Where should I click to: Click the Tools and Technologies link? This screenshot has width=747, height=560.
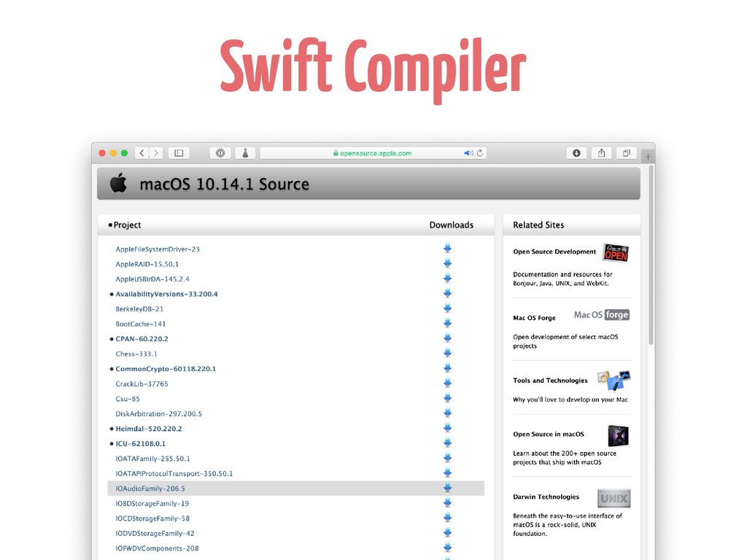[550, 381]
